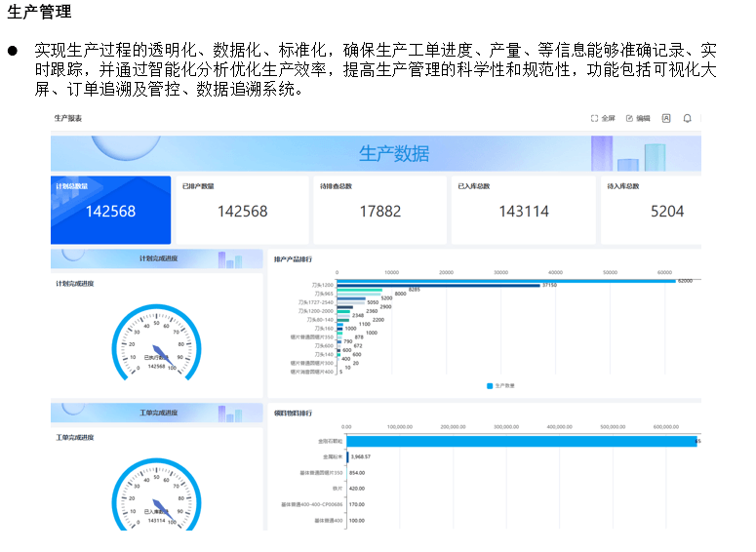
Task: Open the user profile icon in header
Action: tap(666, 118)
